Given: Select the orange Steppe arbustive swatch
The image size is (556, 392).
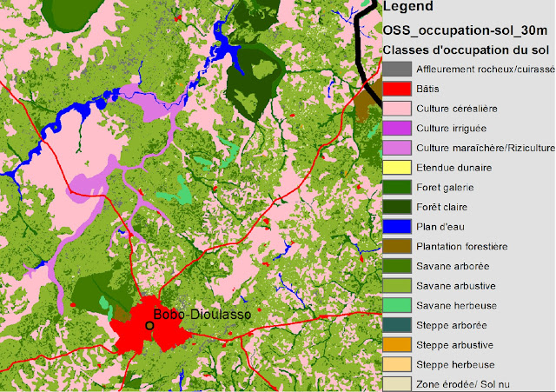Looking at the screenshot, I should coord(397,344).
